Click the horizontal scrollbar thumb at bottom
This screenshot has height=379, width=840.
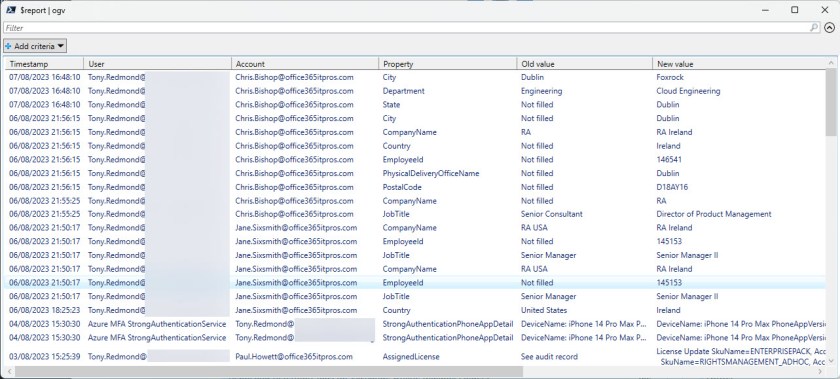tap(269, 371)
